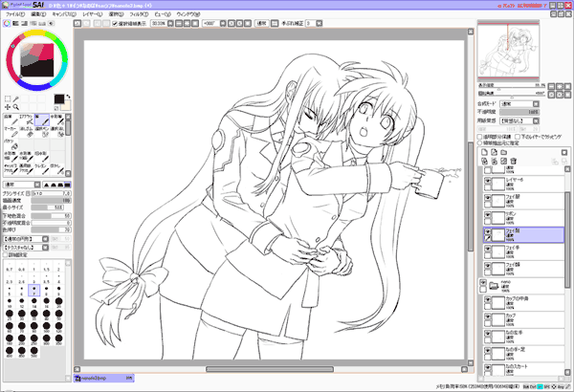This screenshot has width=574, height=392.
Task: Flip canvas view horizontally icon
Action: 275,24
